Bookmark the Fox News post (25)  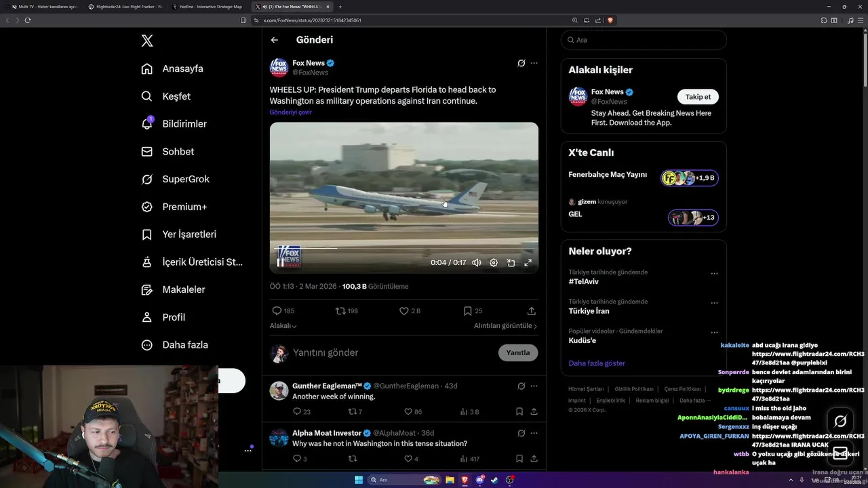pos(473,311)
